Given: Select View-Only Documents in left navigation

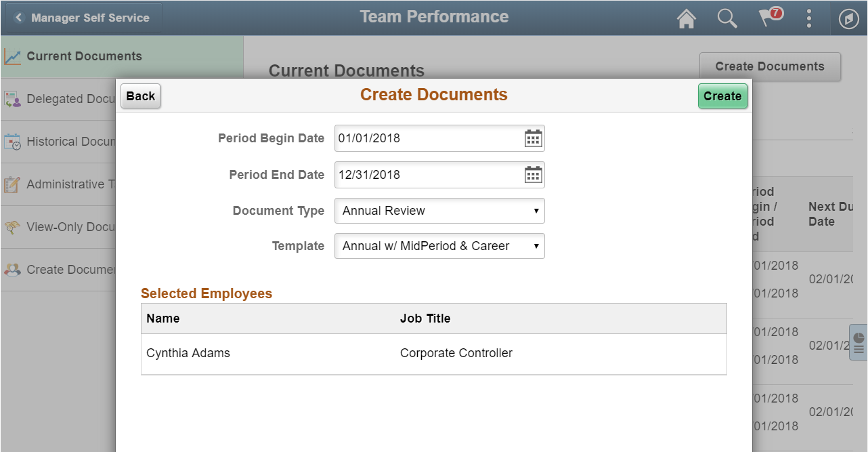Looking at the screenshot, I should point(58,227).
